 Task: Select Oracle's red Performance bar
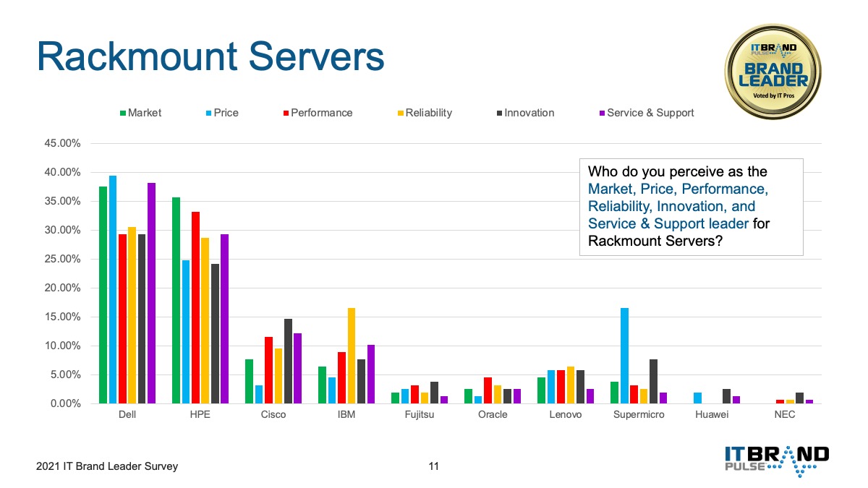488,390
